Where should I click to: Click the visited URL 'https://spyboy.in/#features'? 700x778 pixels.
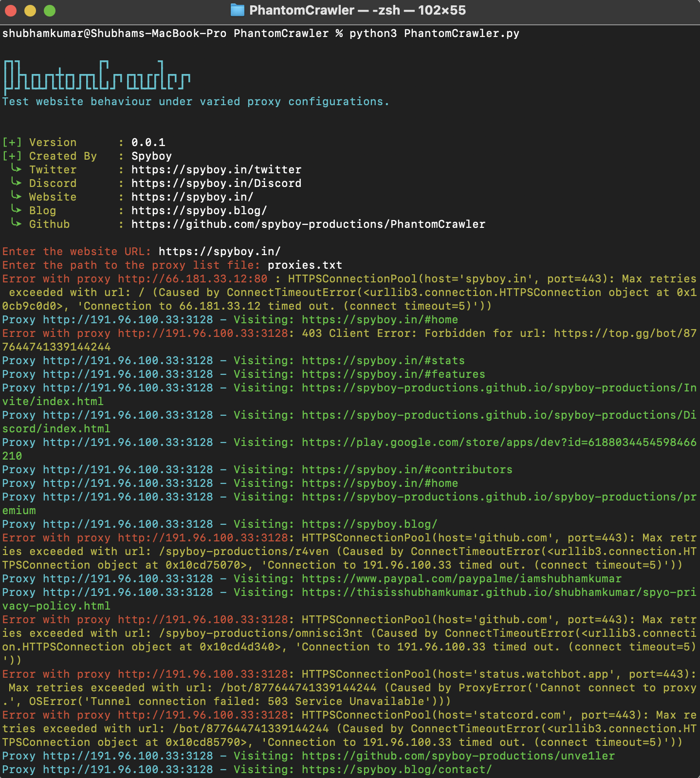coord(393,374)
